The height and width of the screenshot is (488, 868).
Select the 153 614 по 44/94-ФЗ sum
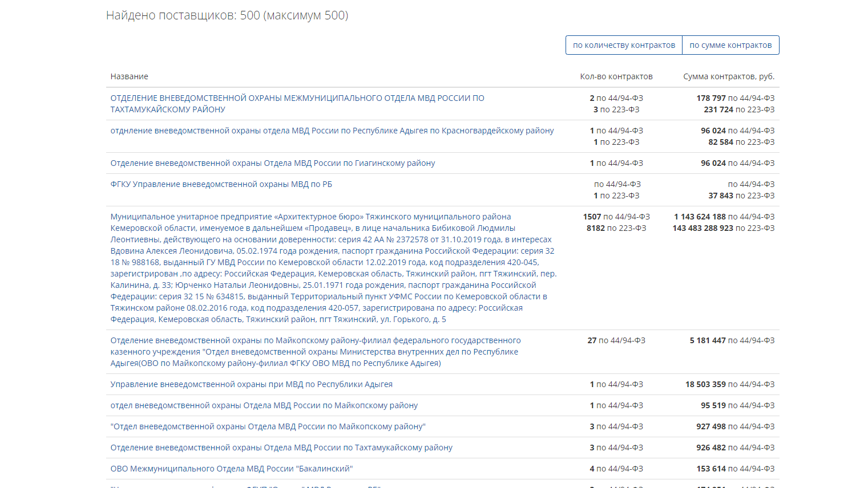click(736, 469)
